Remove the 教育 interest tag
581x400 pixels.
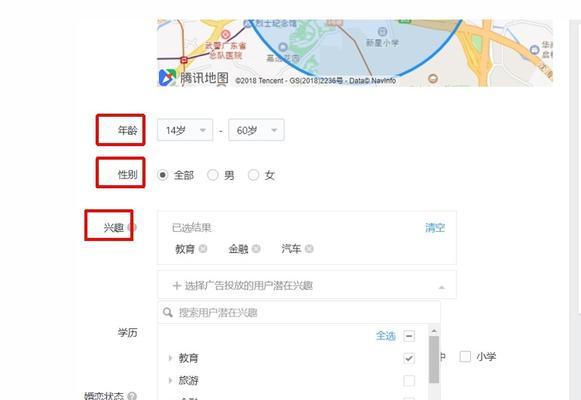(x=203, y=249)
